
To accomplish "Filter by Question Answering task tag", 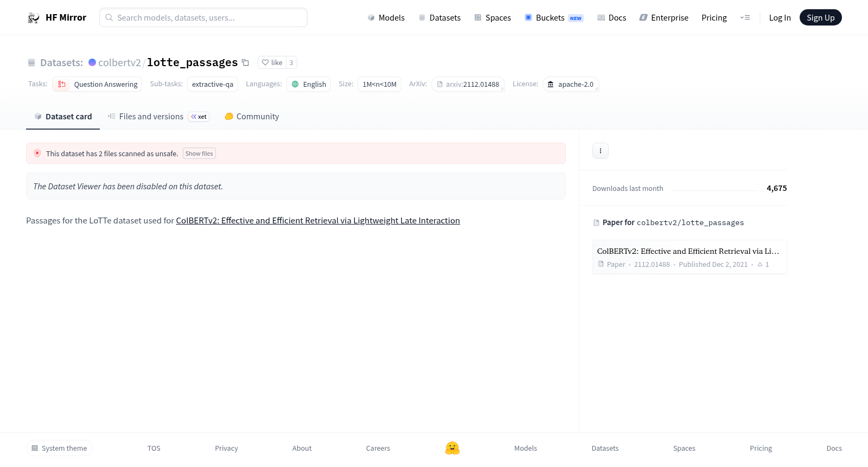I will [x=97, y=84].
